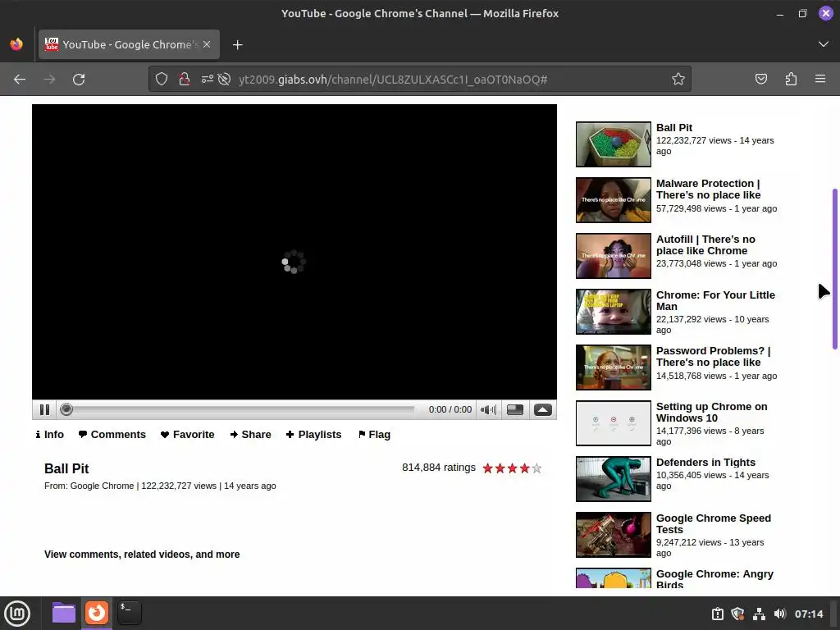Open the tracking protection shield icon
The image size is (840, 630).
[x=162, y=80]
